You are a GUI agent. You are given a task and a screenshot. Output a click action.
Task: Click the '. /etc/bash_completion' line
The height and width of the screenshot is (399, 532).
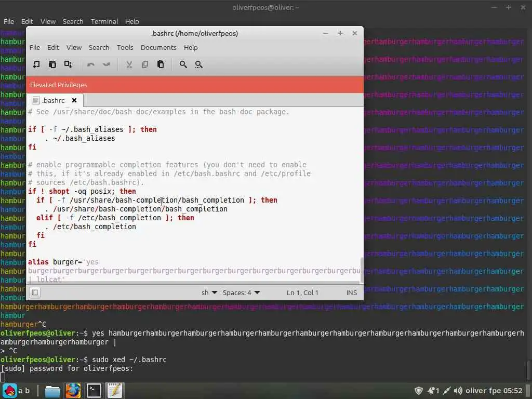tap(90, 227)
